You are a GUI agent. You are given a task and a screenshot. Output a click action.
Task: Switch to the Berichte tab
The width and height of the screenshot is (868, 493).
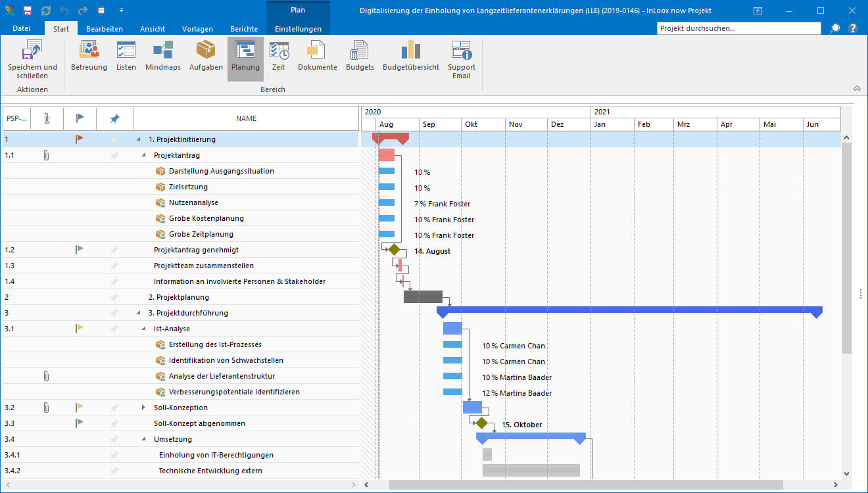(244, 29)
